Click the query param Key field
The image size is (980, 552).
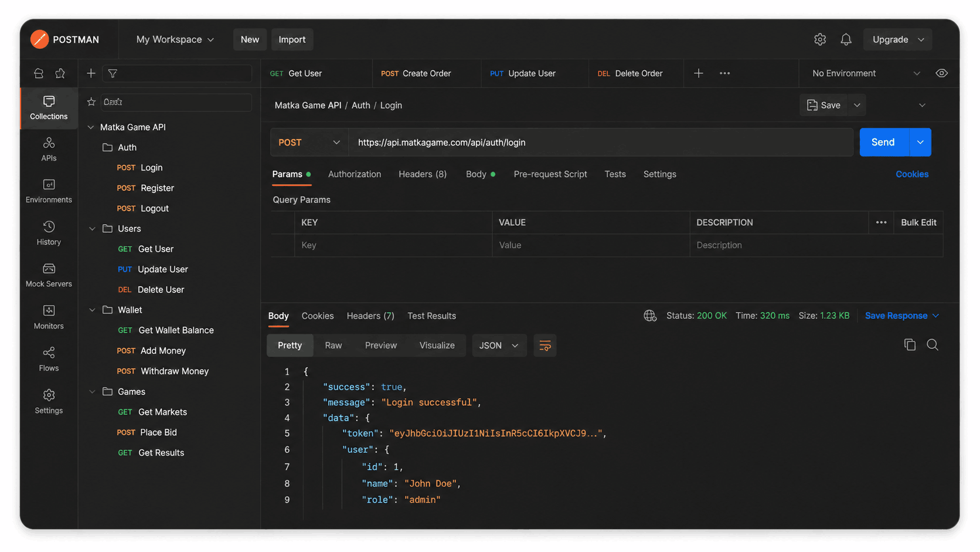coord(393,245)
